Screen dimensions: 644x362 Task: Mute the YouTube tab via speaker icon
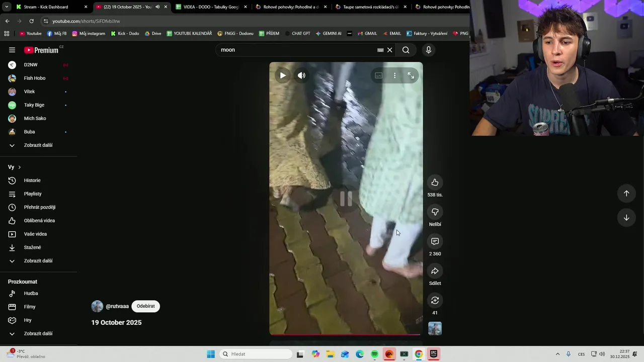point(157,7)
